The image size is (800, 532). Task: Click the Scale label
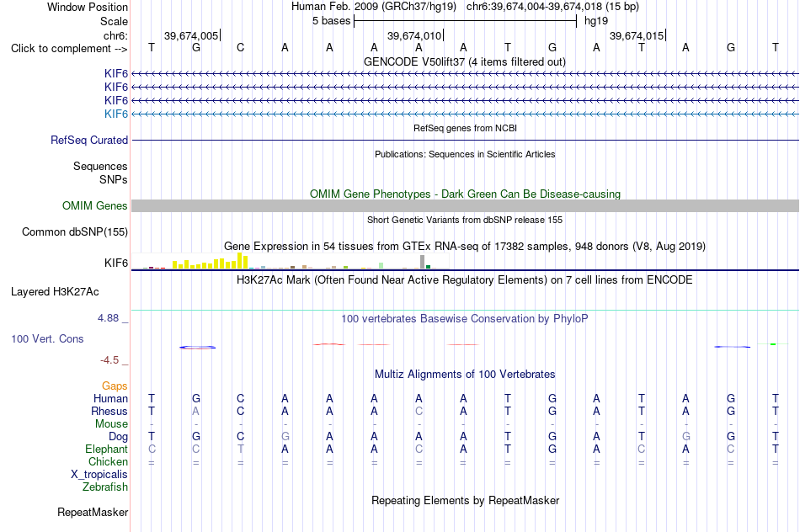click(x=114, y=21)
